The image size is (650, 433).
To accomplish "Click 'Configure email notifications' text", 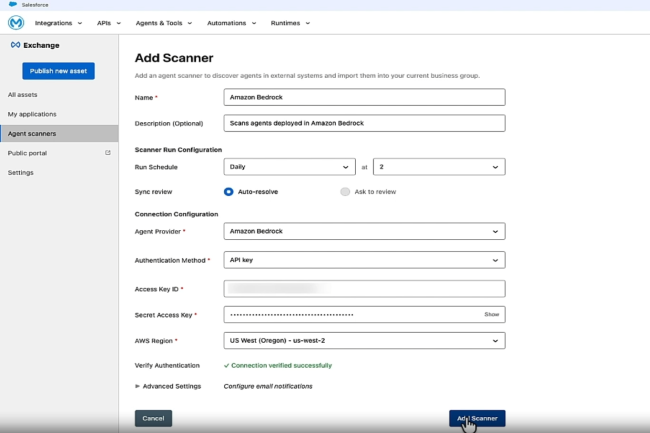I will [x=268, y=386].
